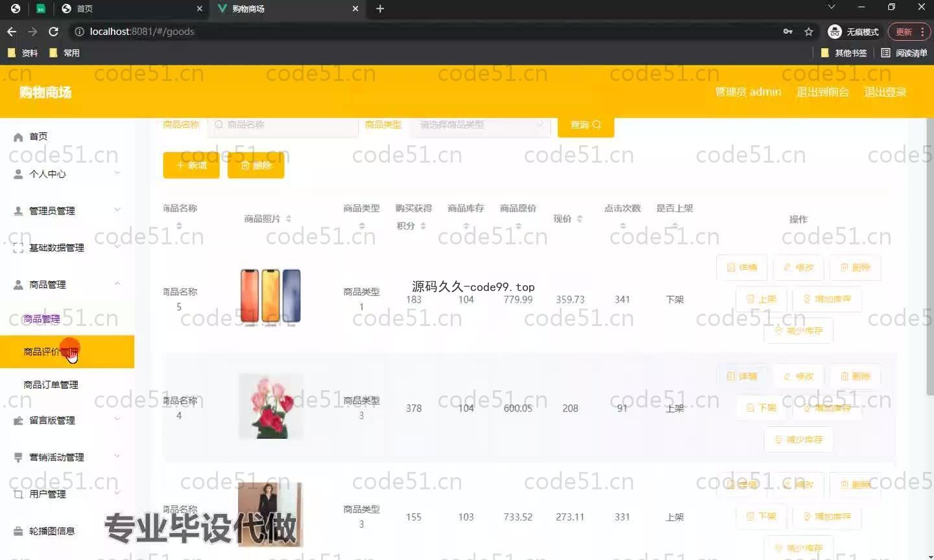This screenshot has height=560, width=934.
Task: Close the 购物商场 tab
Action: pyautogui.click(x=355, y=8)
